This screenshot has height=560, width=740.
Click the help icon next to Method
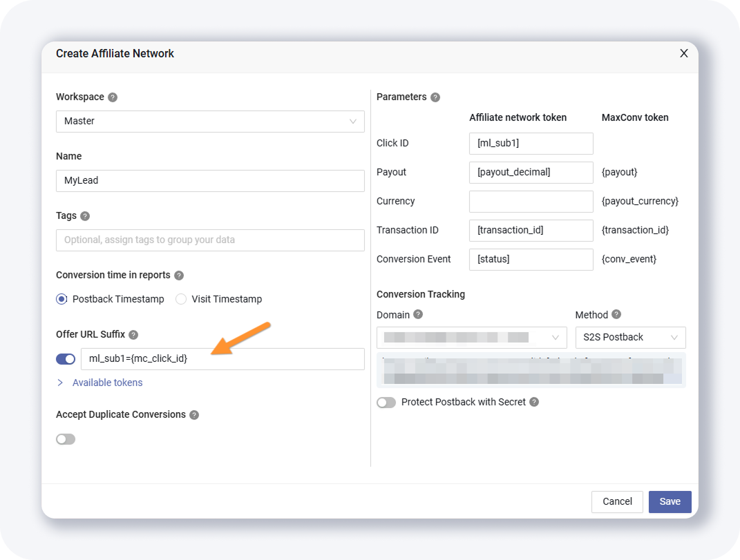(x=616, y=315)
